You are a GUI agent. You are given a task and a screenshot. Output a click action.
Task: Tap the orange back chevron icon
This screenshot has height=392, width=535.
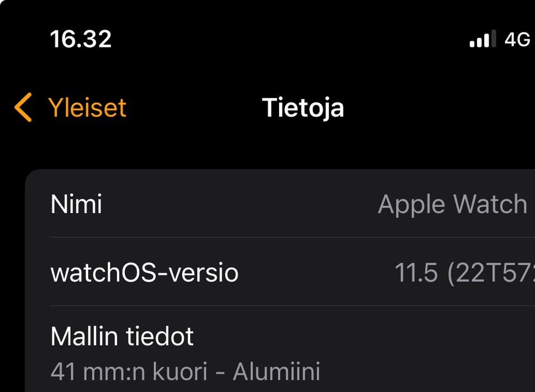(23, 107)
